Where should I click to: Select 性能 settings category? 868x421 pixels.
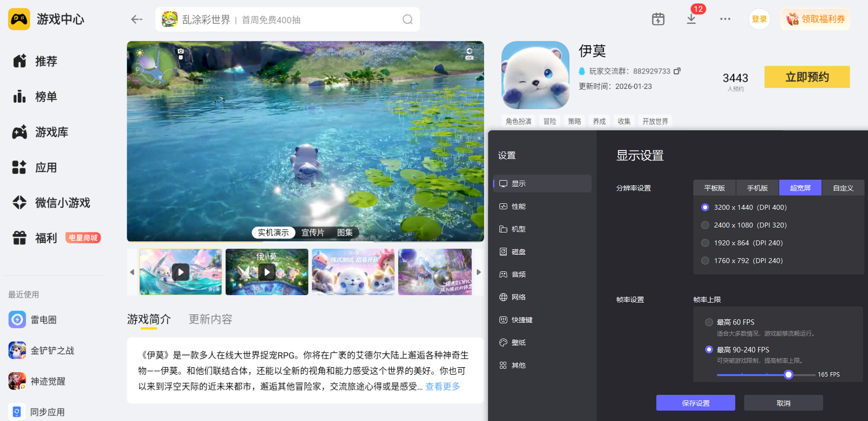[x=542, y=206]
